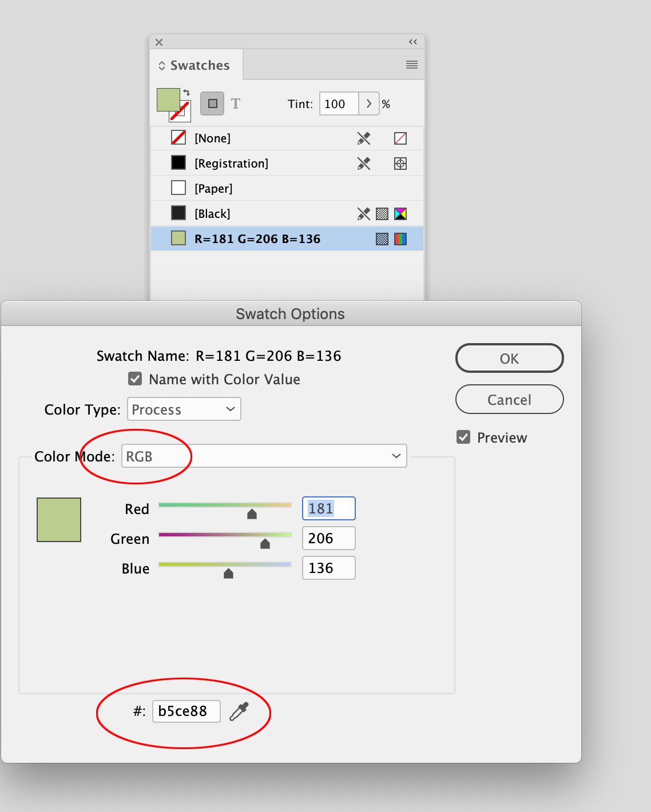Image resolution: width=651 pixels, height=812 pixels.
Task: Select the Formatting affects container icon
Action: click(212, 104)
